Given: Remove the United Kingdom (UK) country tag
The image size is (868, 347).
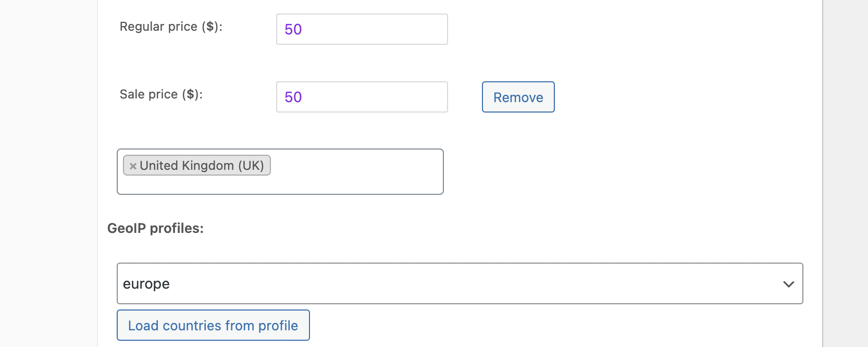Looking at the screenshot, I should pyautogui.click(x=133, y=166).
